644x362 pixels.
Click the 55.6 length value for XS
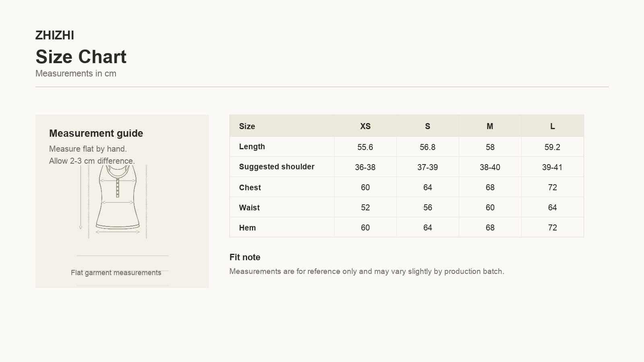(x=365, y=147)
